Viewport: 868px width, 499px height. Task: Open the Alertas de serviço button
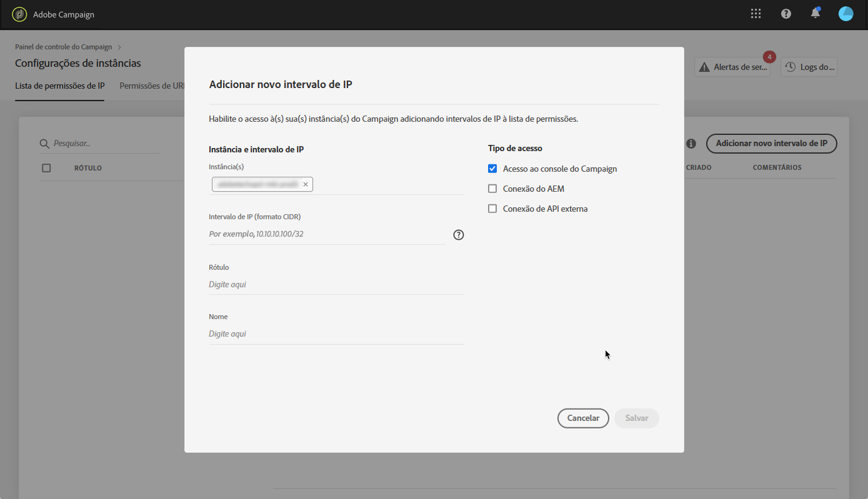tap(732, 67)
